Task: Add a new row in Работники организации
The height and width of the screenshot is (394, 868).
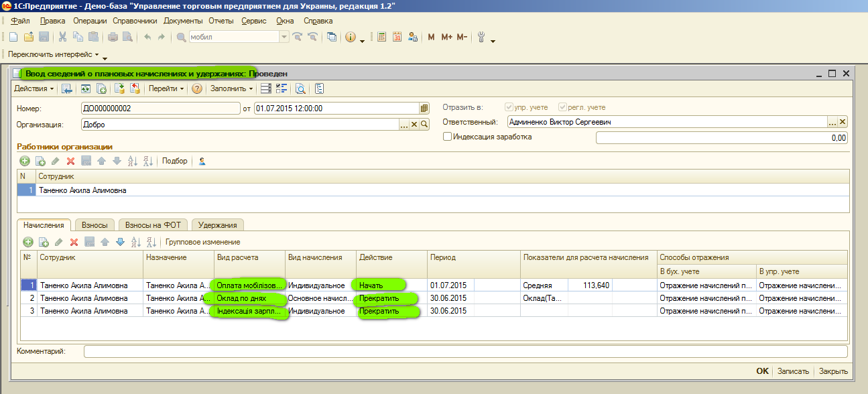Action: (25, 161)
